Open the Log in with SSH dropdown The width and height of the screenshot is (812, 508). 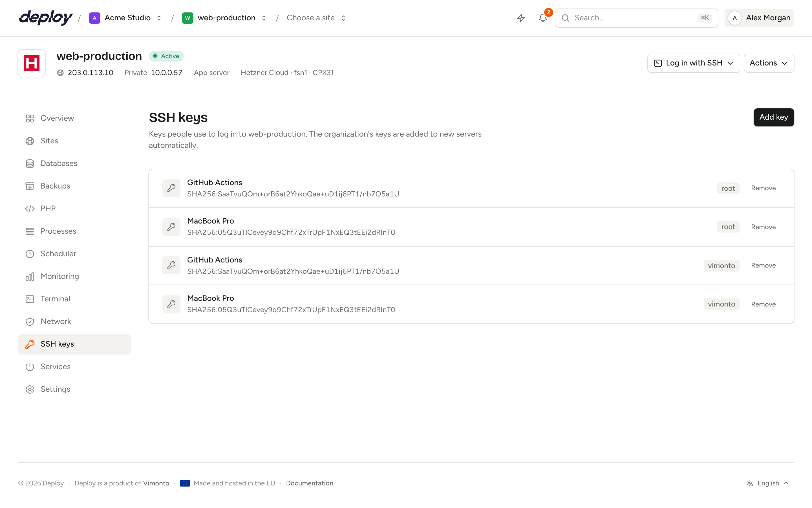(x=694, y=63)
